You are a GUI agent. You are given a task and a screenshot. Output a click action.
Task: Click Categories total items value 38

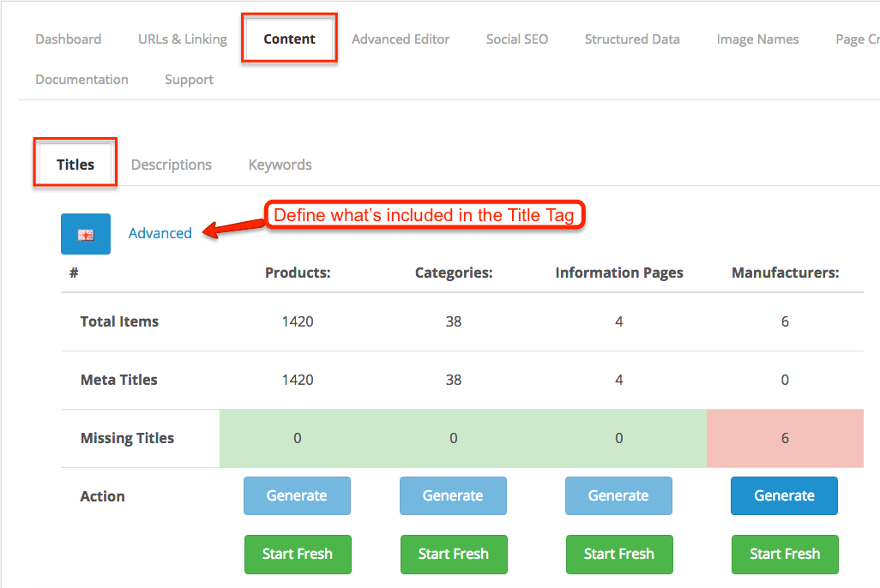(x=454, y=321)
